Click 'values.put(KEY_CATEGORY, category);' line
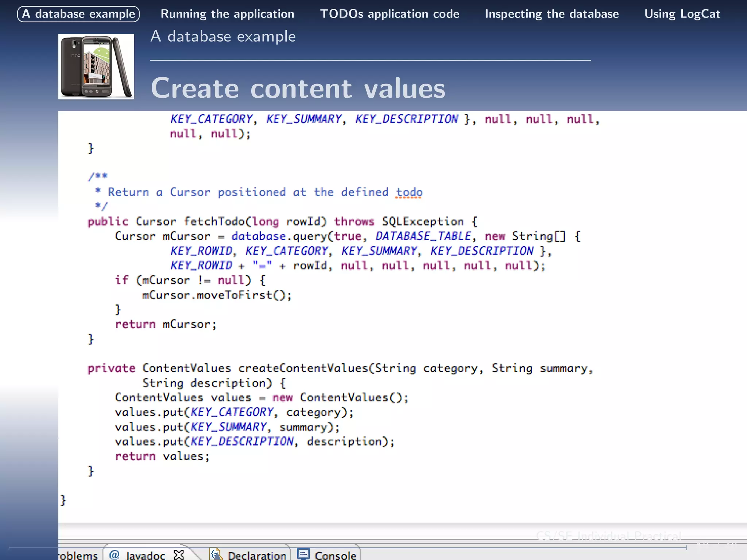 click(x=234, y=412)
